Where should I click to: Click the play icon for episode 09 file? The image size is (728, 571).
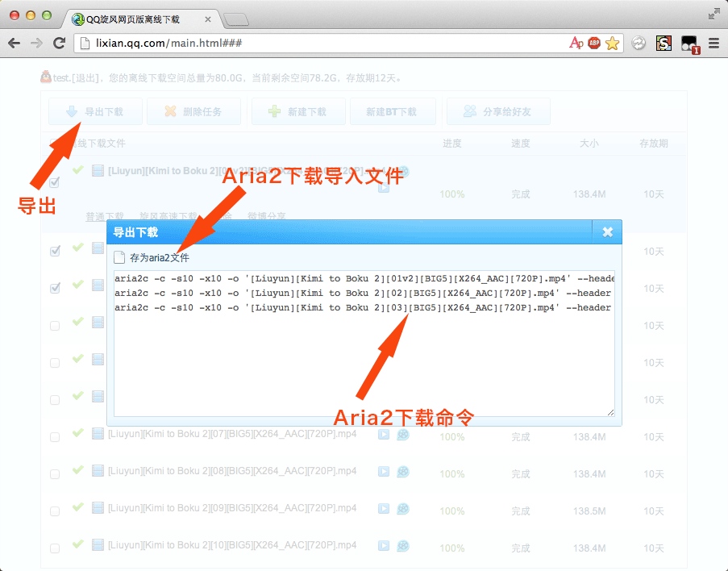pyautogui.click(x=384, y=508)
